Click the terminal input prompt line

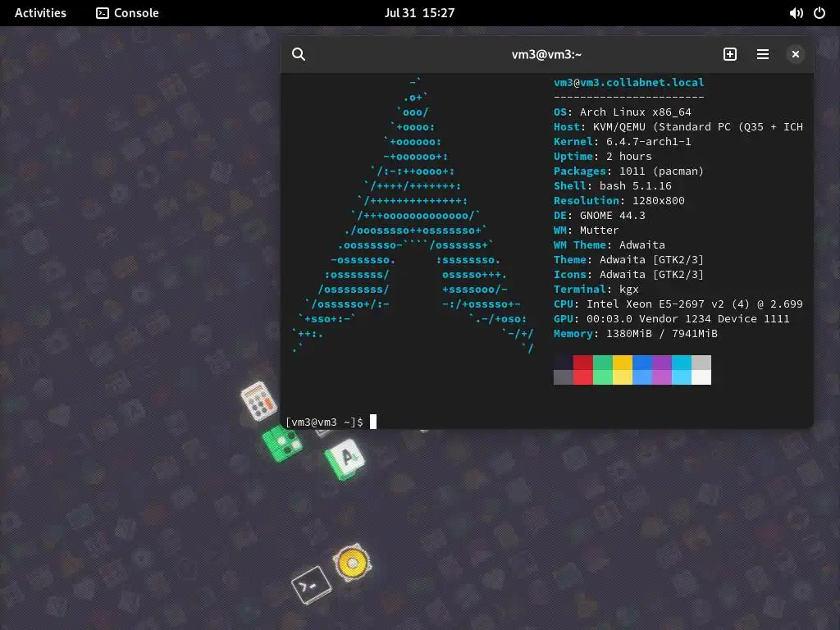(331, 422)
